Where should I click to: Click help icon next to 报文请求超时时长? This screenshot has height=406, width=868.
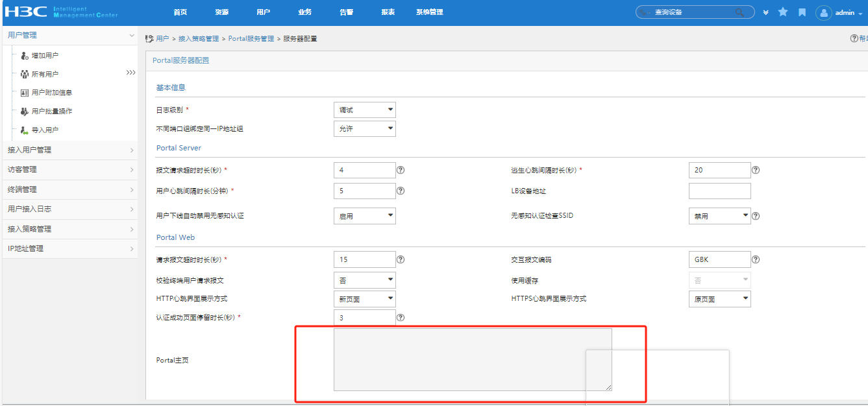pos(401,170)
